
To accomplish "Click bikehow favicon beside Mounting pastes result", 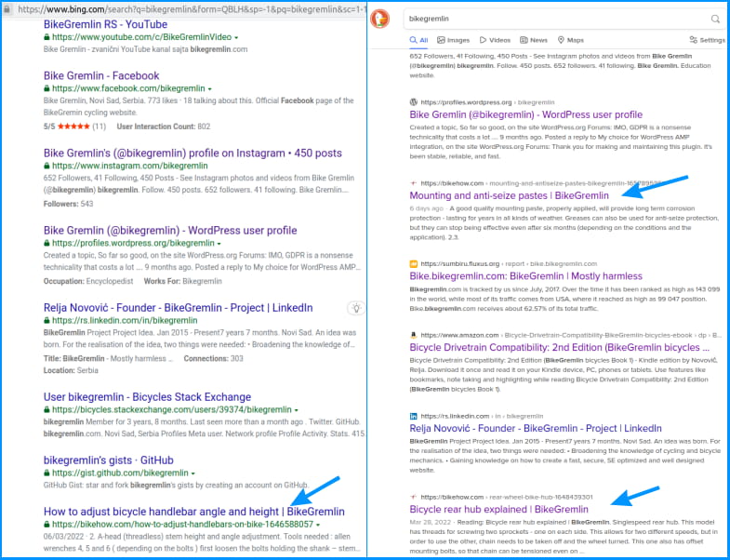I will (x=413, y=183).
